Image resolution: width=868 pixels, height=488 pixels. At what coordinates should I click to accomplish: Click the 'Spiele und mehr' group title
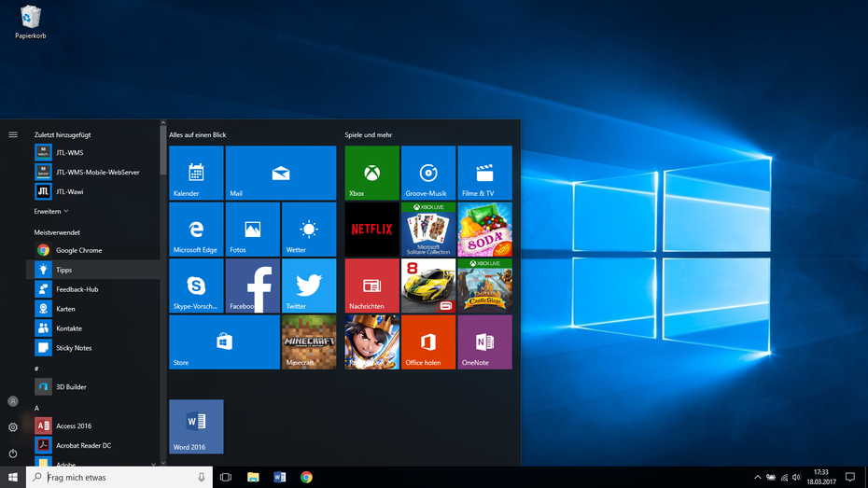[x=368, y=134]
